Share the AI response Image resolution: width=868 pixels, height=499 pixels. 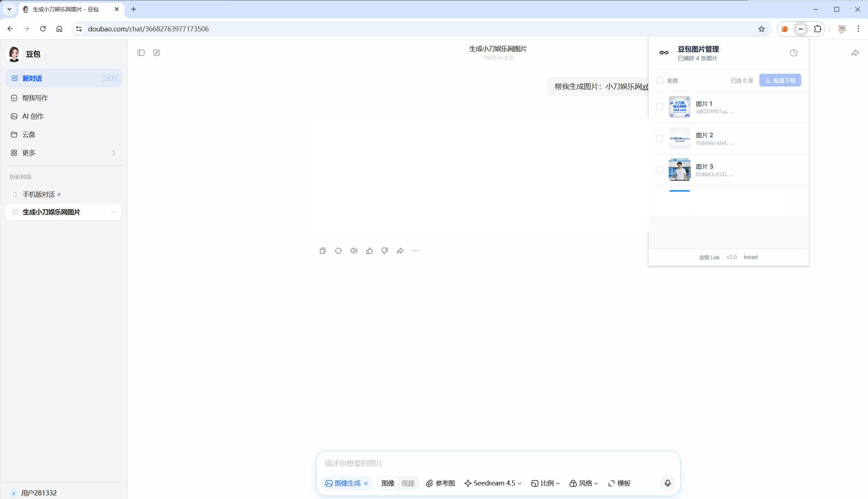pyautogui.click(x=400, y=250)
